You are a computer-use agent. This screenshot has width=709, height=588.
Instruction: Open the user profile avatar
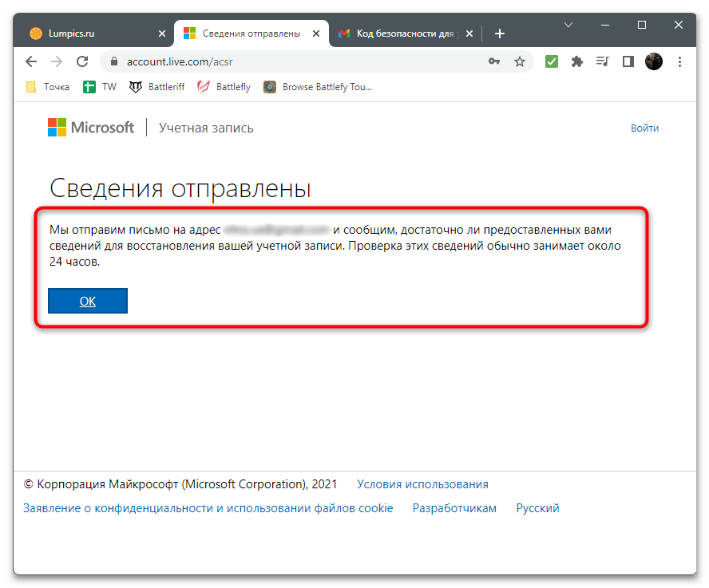click(653, 61)
